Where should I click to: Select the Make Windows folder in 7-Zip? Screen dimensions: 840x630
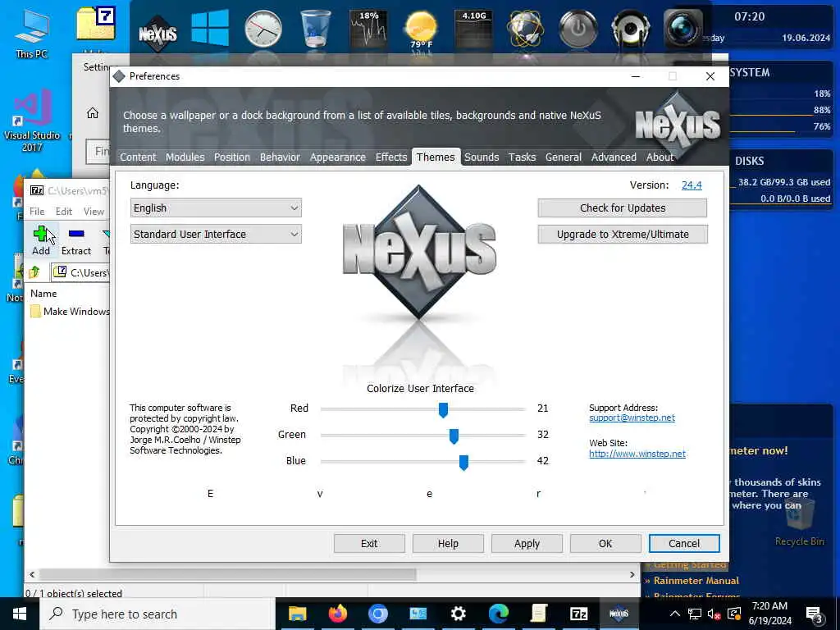click(x=71, y=311)
